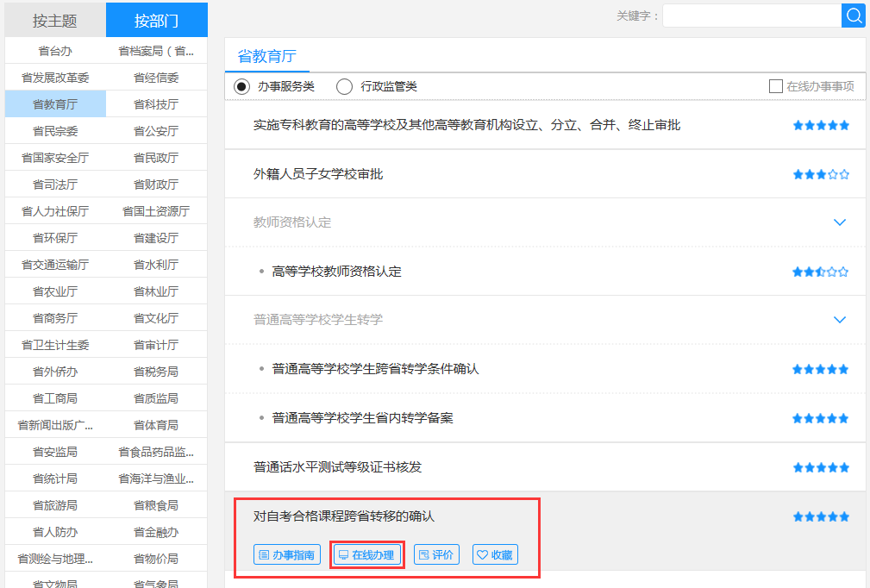Click the 评价 button
870x588 pixels.
point(436,554)
